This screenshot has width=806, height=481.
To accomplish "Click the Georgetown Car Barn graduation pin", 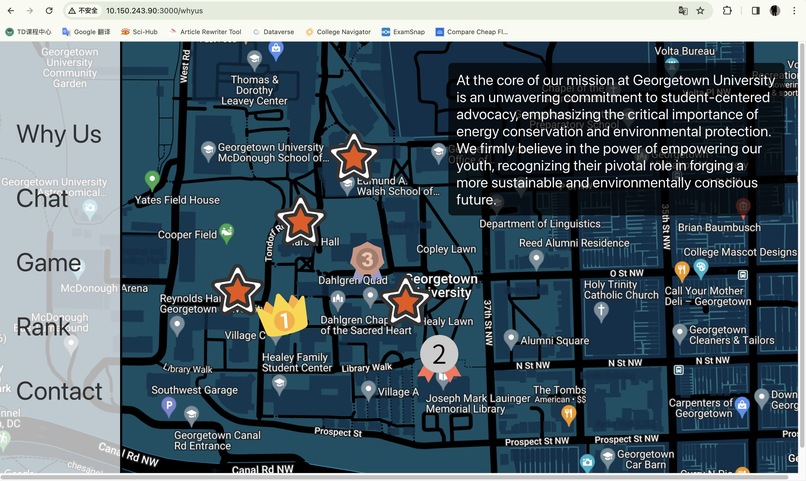I will [x=607, y=457].
